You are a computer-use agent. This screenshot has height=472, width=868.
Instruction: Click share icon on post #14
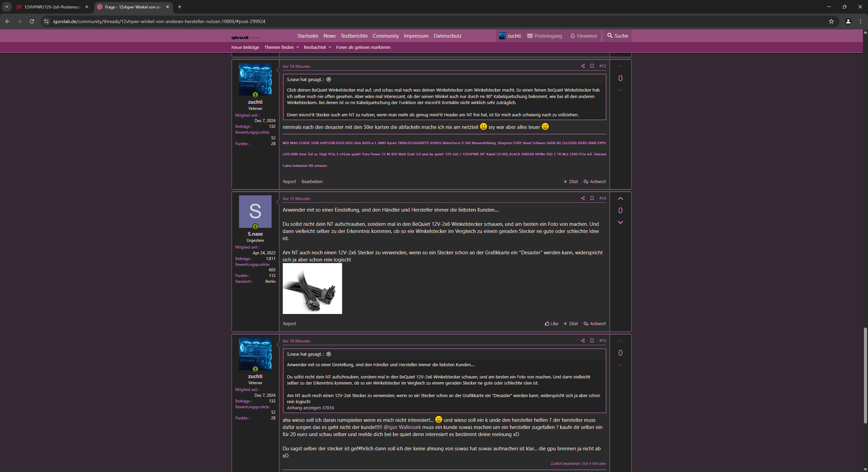tap(583, 198)
